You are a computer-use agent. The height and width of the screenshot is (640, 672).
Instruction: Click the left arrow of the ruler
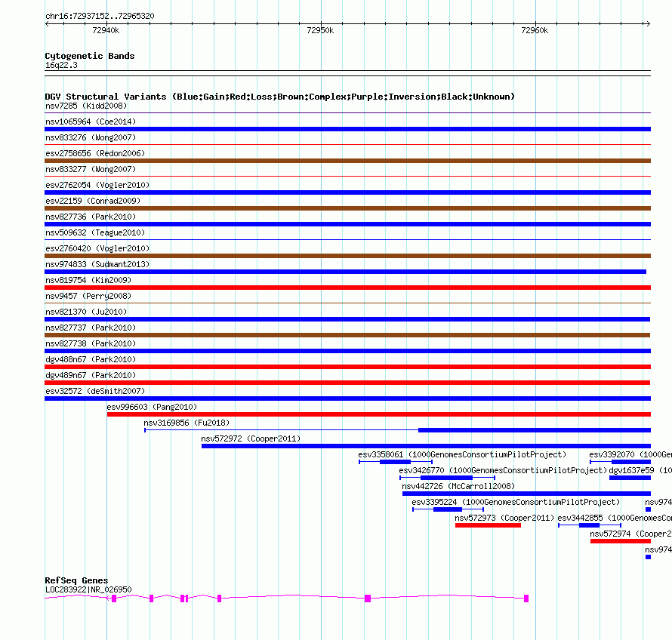point(47,23)
